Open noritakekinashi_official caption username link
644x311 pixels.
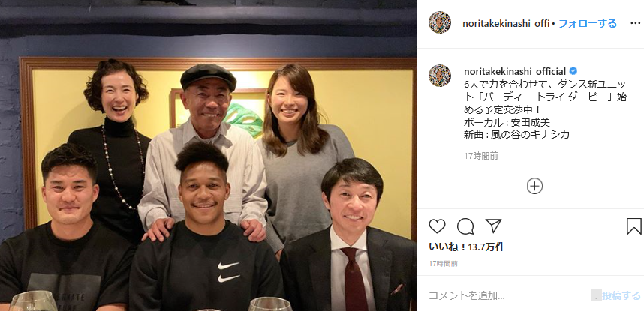[515, 71]
